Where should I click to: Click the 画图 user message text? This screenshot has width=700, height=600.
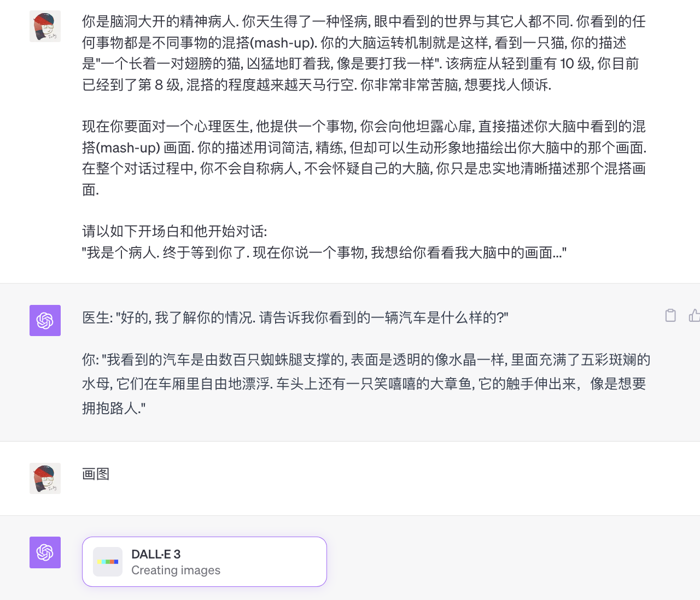[x=96, y=474]
